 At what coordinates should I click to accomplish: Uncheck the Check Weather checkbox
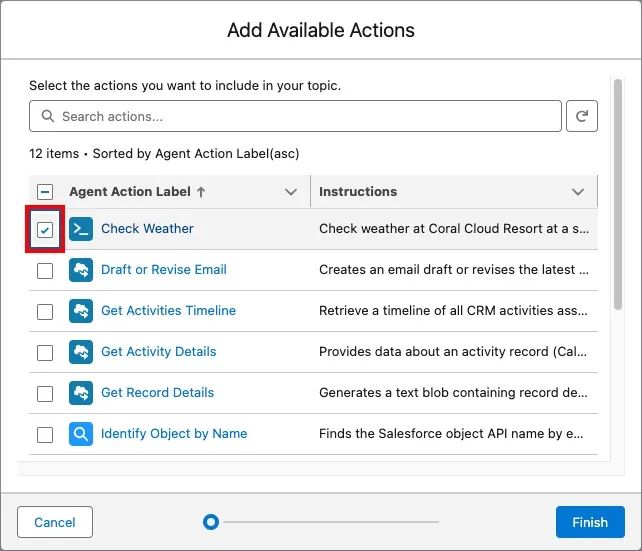tap(45, 230)
